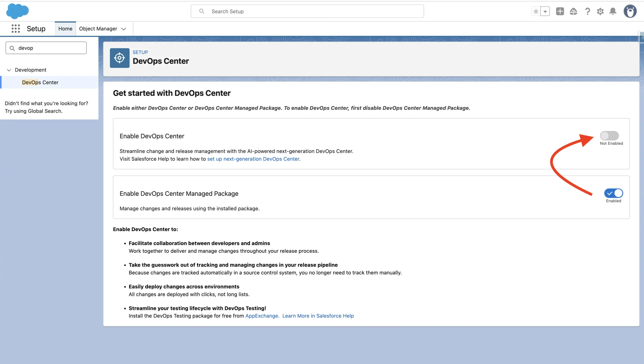This screenshot has width=644, height=364.
Task: Disable the DevOps Center Managed Package toggle
Action: 614,193
